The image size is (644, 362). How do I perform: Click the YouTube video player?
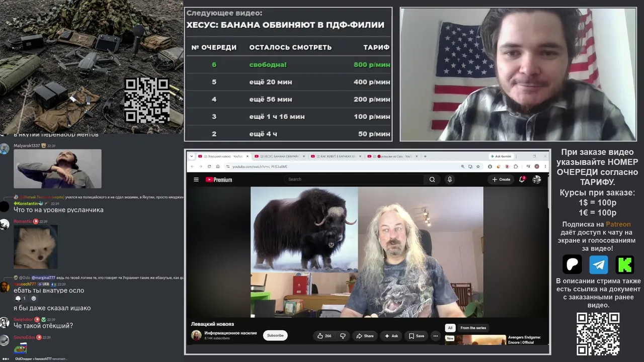tap(367, 252)
